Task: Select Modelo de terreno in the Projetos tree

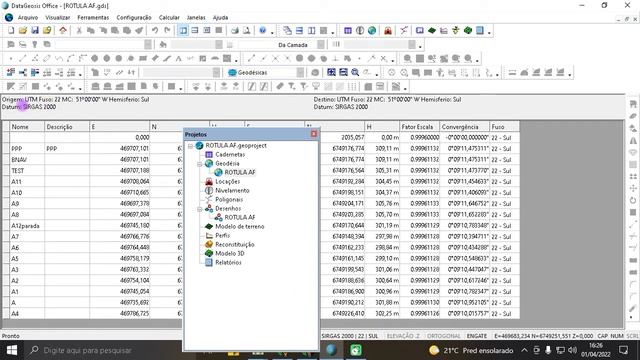Action: coord(240,227)
